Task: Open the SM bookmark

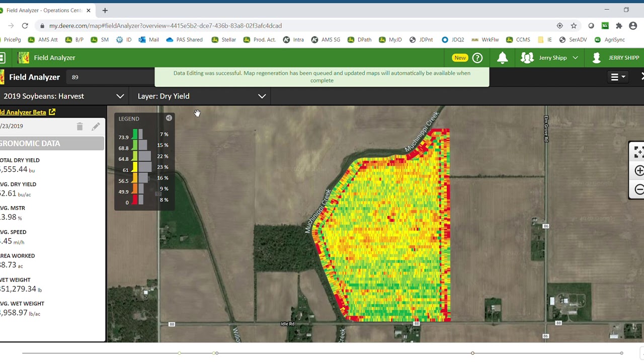Action: click(x=100, y=40)
